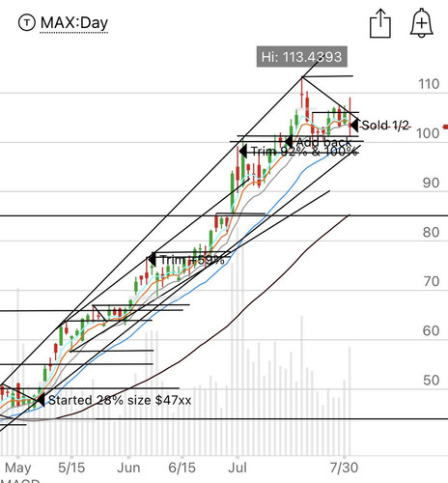Select the 110 price axis label
448x483 pixels.
429,84
